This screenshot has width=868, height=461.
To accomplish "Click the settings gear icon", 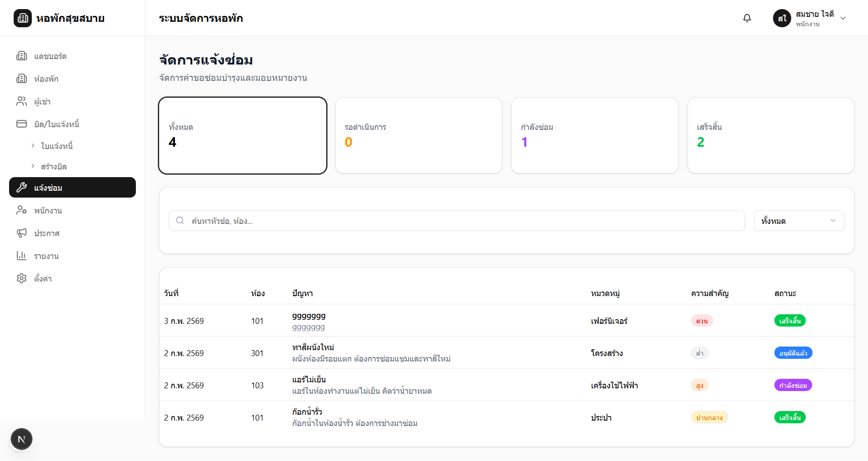I will [21, 278].
